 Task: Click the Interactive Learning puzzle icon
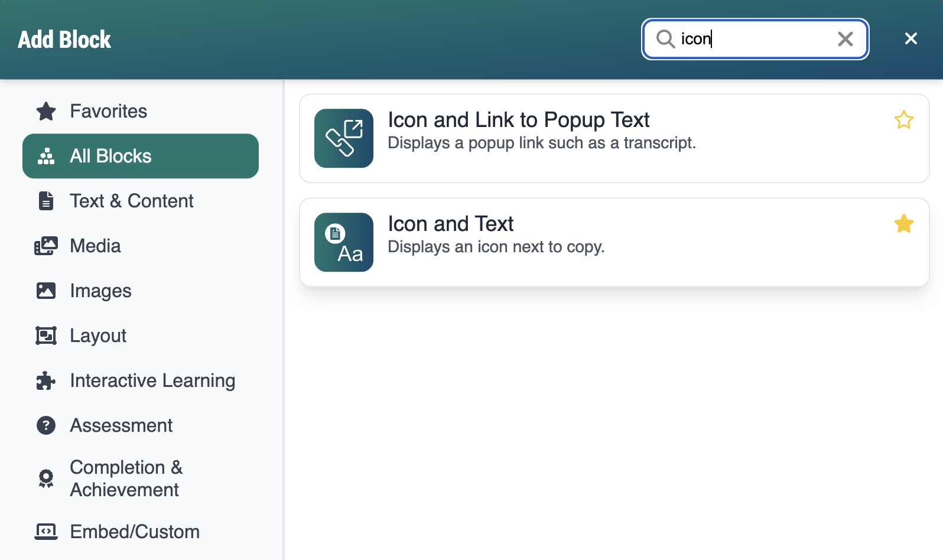pos(46,380)
